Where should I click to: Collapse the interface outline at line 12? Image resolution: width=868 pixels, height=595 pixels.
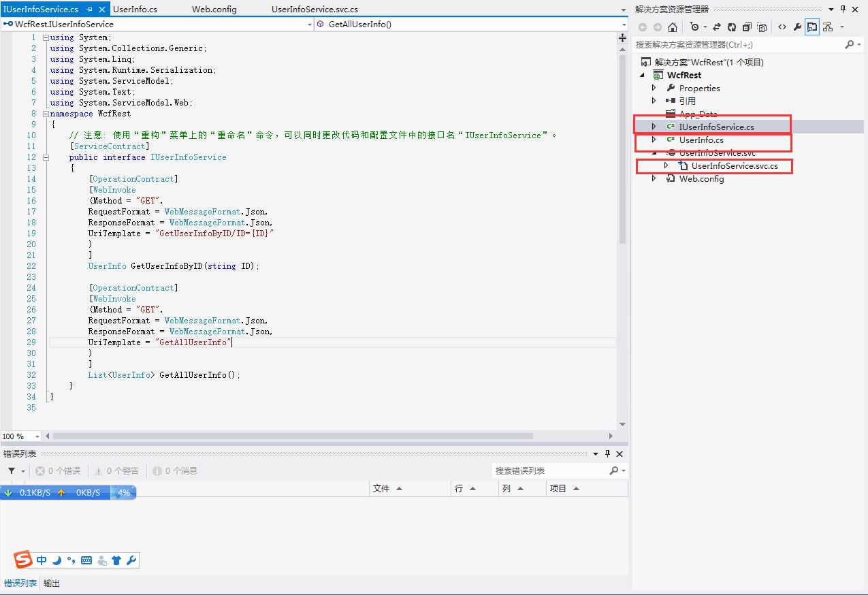click(x=46, y=157)
